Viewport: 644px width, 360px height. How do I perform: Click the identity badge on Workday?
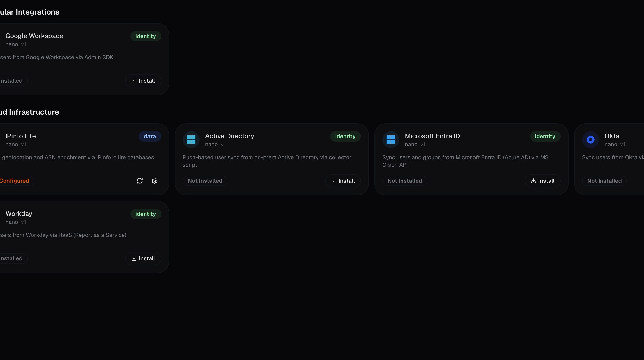145,214
